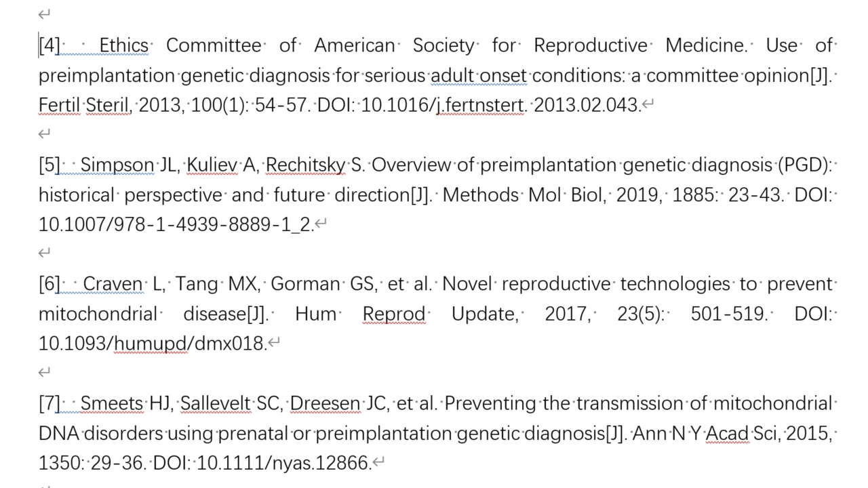Click the underlined phrase "adult onset"
Image resolution: width=868 pixels, height=488 pixels.
coord(479,75)
